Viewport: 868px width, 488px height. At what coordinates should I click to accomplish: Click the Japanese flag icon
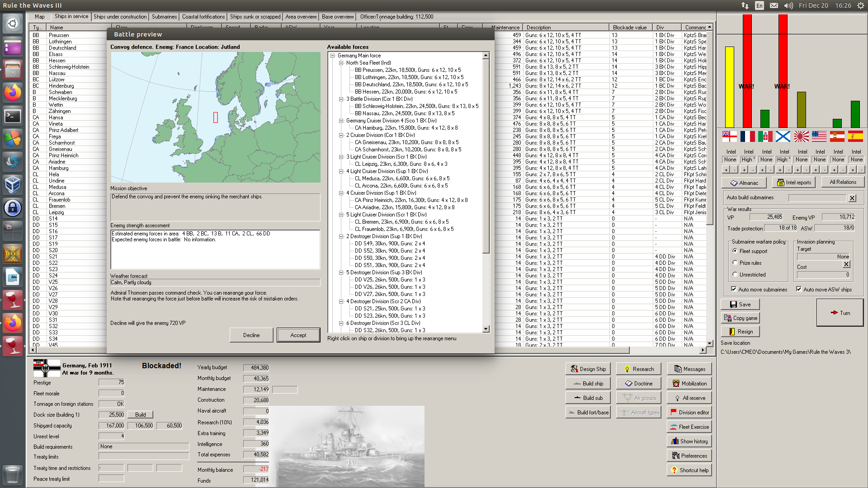(x=802, y=136)
